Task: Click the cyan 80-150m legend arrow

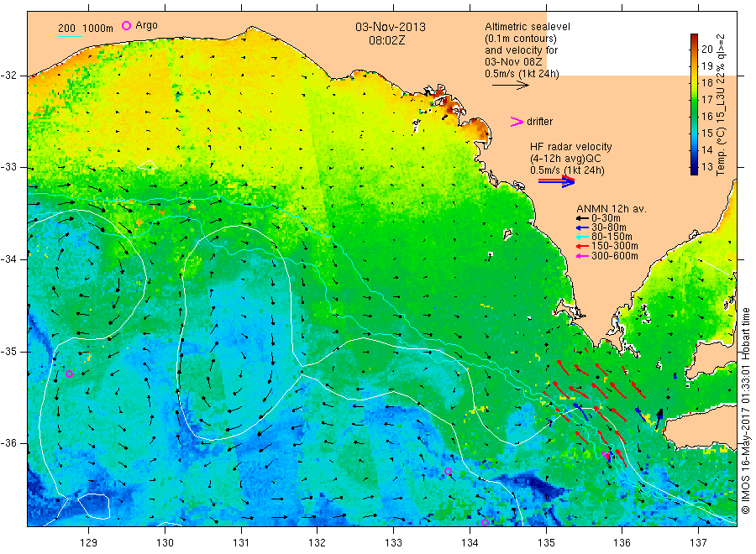Action: (x=582, y=237)
